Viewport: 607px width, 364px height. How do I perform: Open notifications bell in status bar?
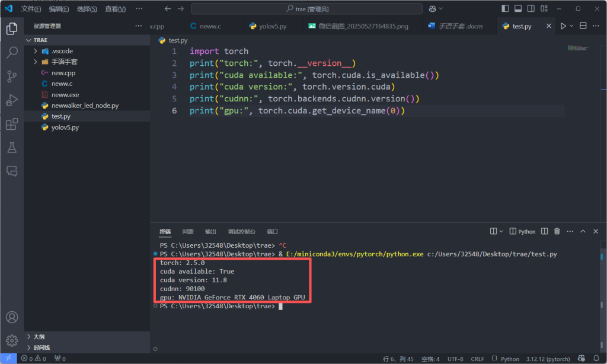coord(595,359)
